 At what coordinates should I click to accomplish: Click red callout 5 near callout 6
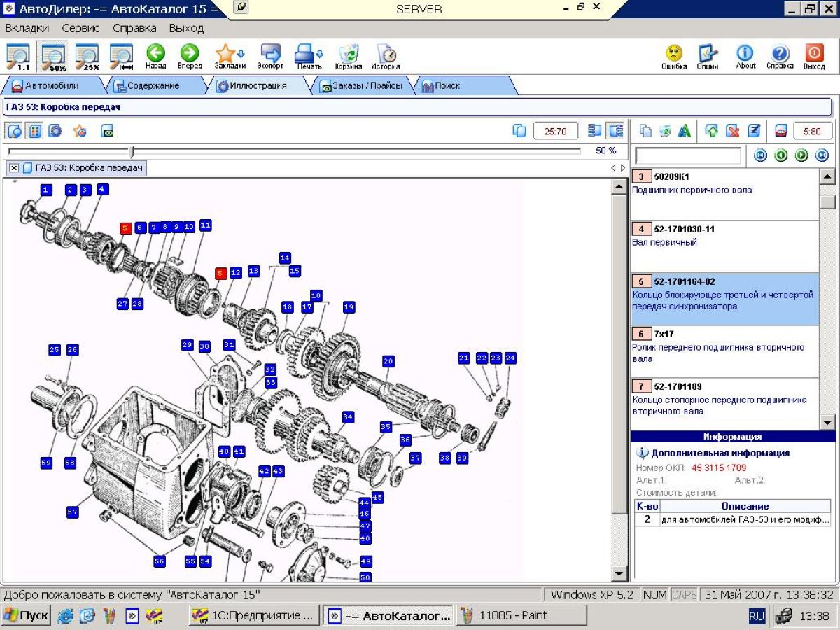tap(125, 228)
